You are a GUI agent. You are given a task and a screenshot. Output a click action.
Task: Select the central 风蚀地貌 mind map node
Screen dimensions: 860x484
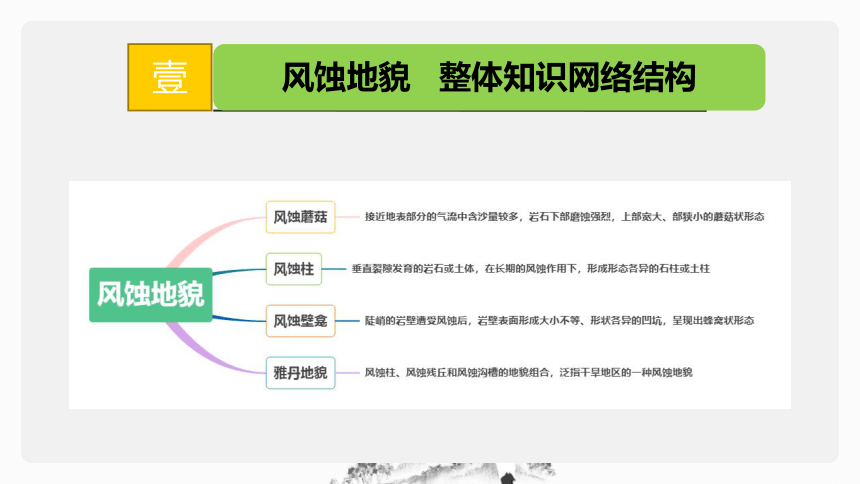point(151,295)
